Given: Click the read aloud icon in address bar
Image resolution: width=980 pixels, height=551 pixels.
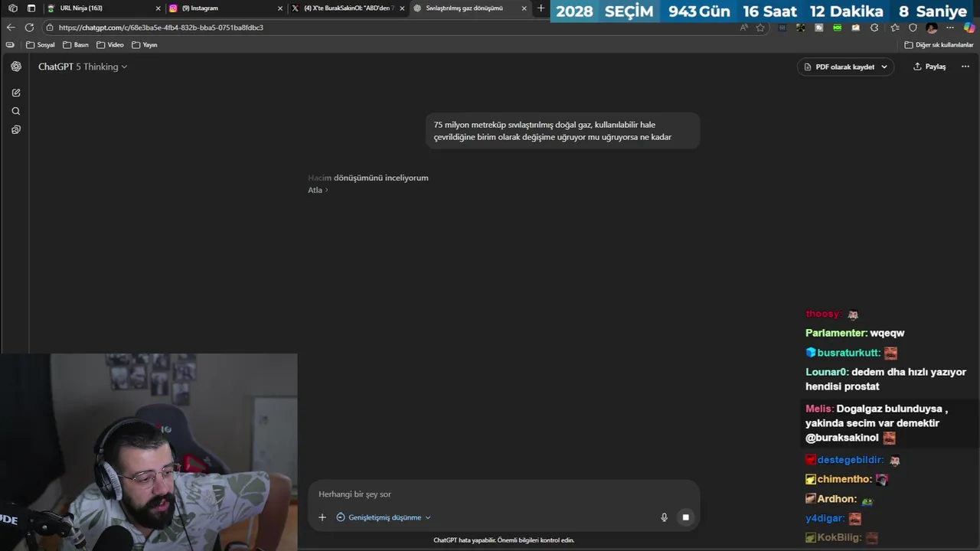Looking at the screenshot, I should pyautogui.click(x=743, y=28).
